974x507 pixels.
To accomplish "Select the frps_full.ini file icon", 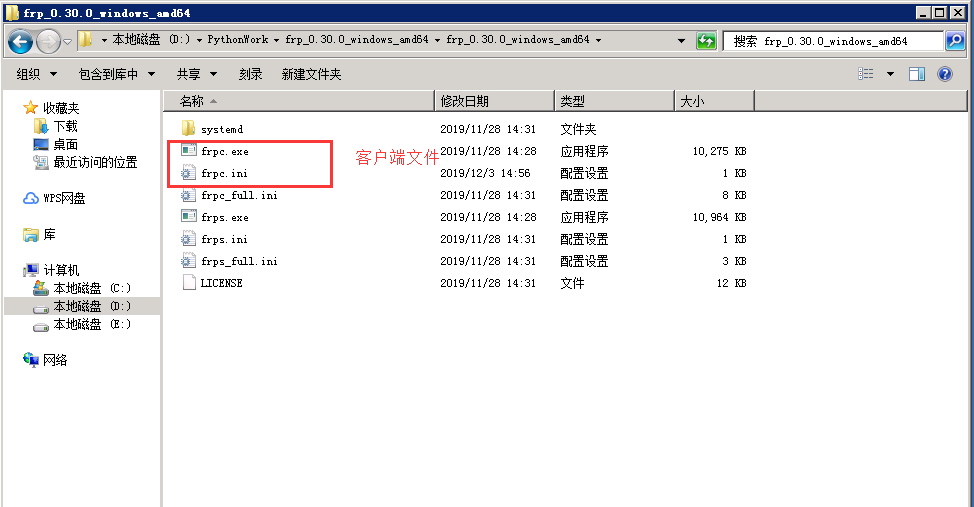I will pos(188,260).
